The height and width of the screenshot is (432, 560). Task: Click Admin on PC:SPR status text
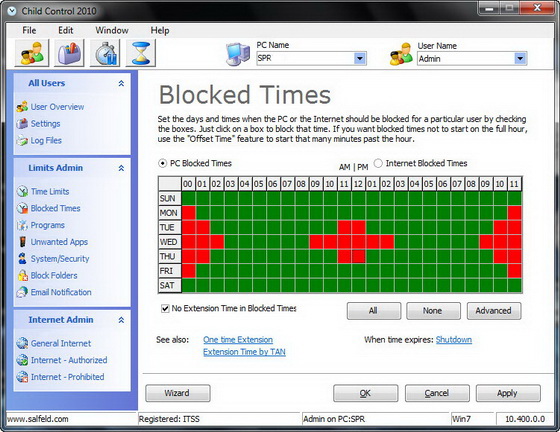(x=334, y=419)
